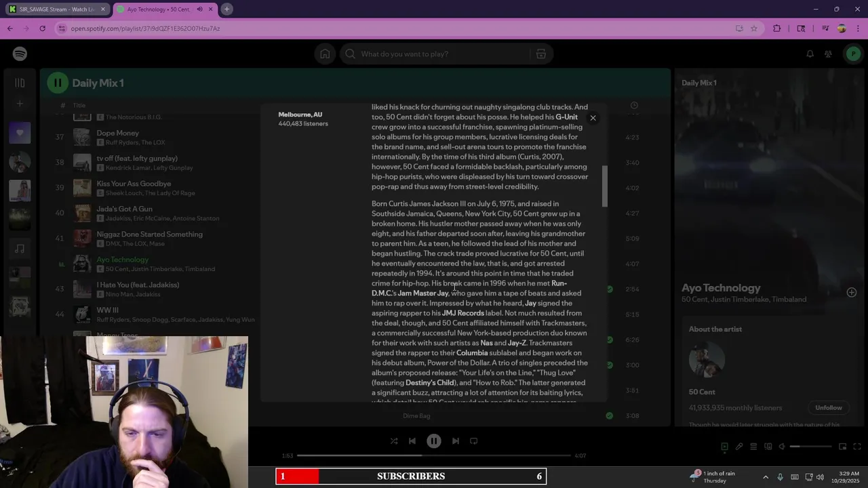
Task: Open the rain weather widget in the taskbar
Action: click(x=713, y=476)
